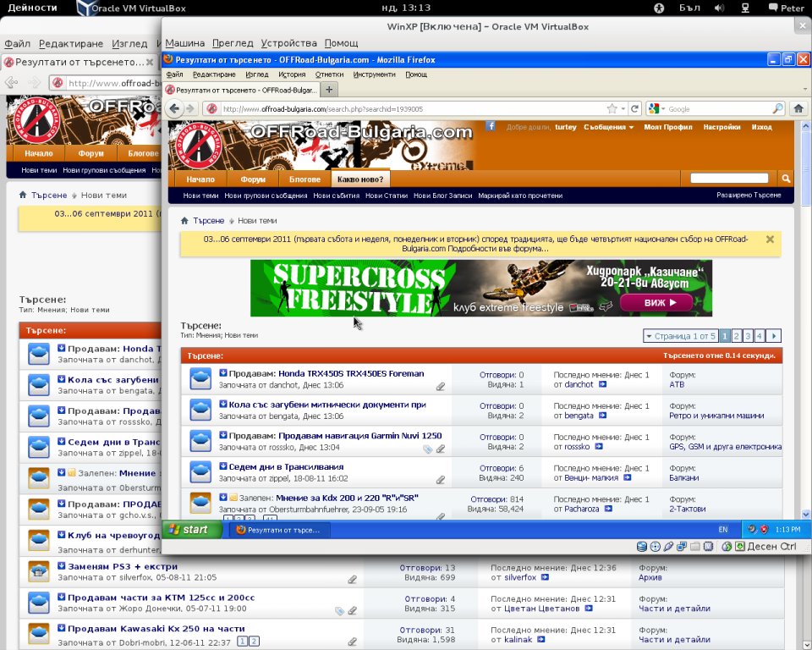This screenshot has height=650, width=812.
Task: Click back arrow in background Firefox window
Action: tap(11, 82)
